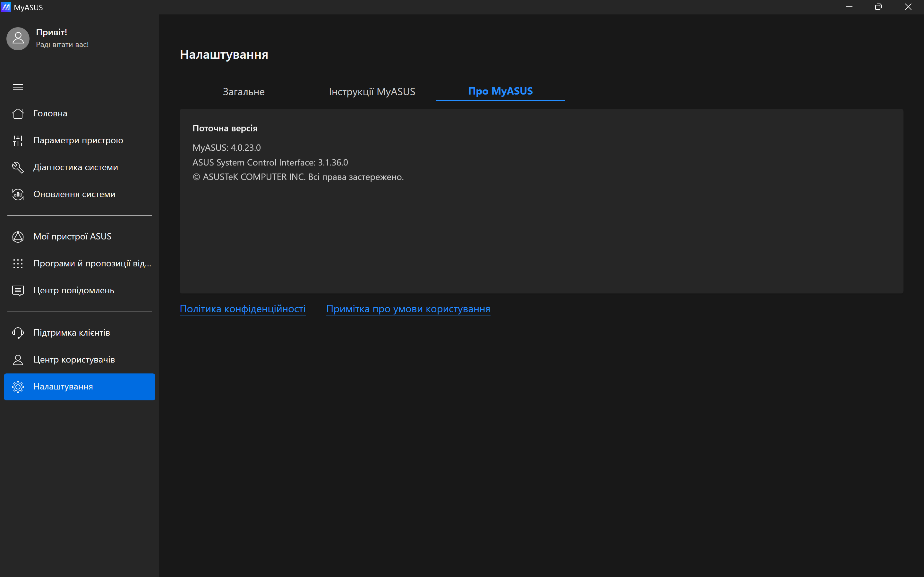Click the Мої пристрої ASUS icon
This screenshot has height=577, width=924.
(x=18, y=237)
